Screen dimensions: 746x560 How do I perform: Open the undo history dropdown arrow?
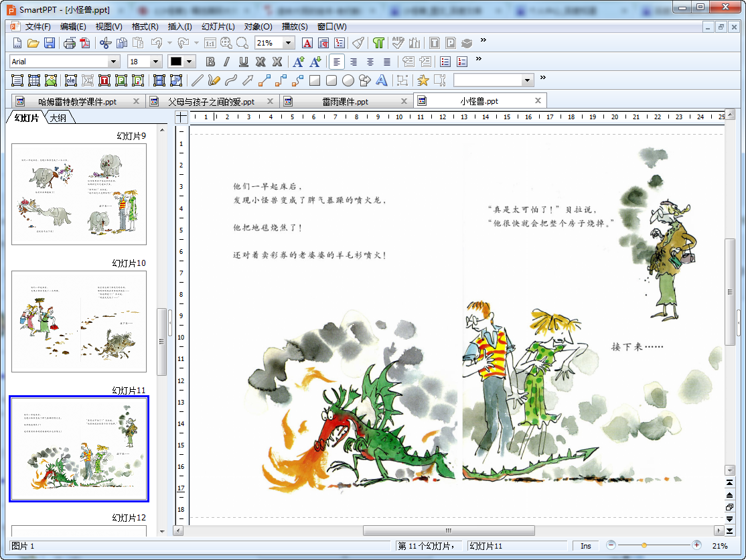[170, 44]
